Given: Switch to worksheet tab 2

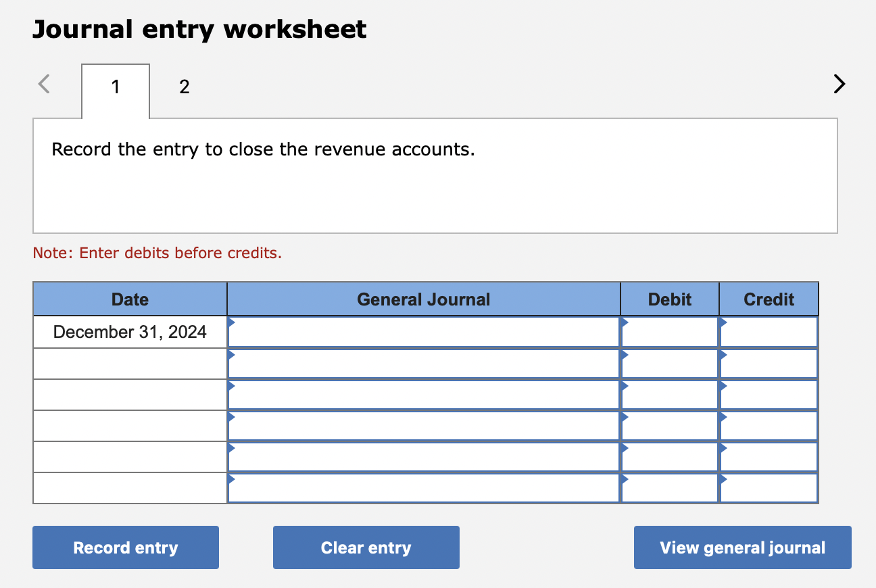Looking at the screenshot, I should coord(184,87).
